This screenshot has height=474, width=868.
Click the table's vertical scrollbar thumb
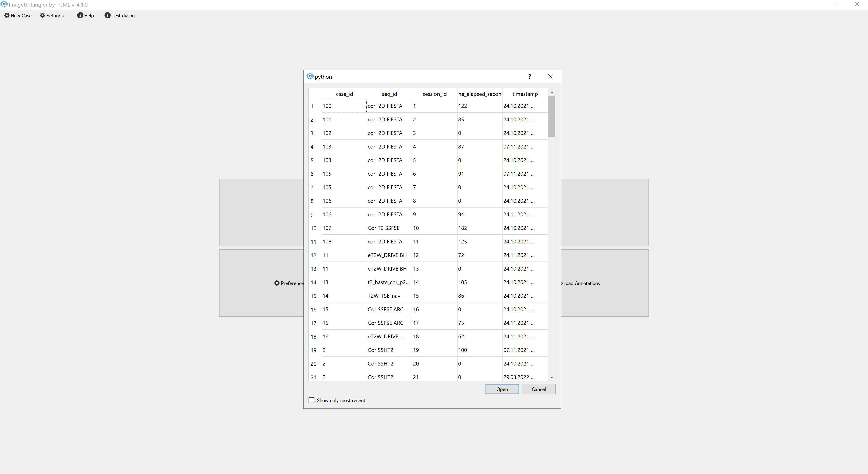552,116
